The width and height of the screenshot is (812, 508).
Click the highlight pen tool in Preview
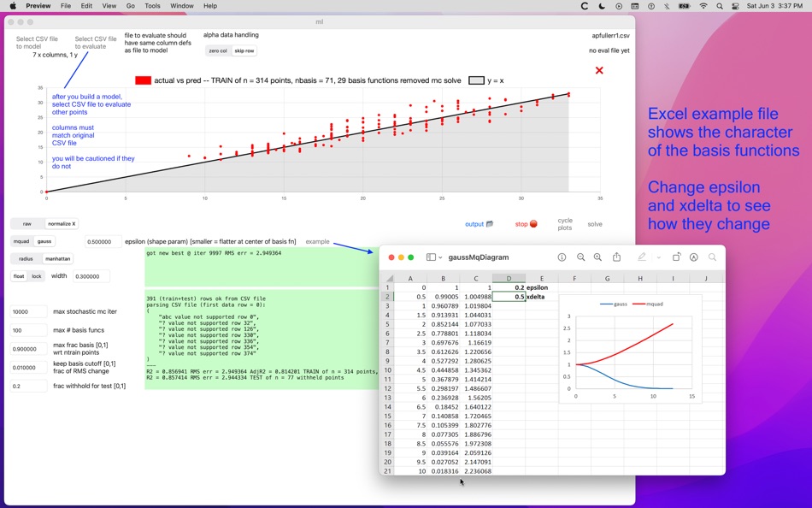point(642,257)
